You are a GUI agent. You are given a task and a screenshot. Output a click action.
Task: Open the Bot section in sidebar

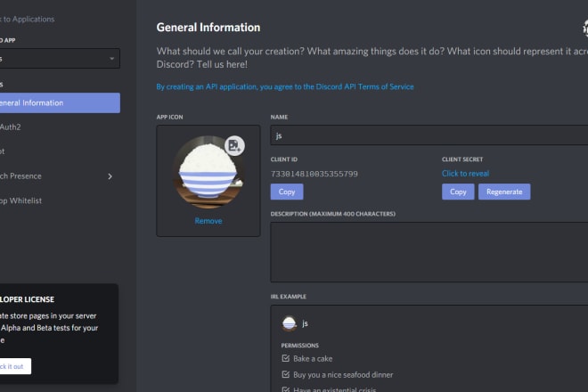point(3,151)
